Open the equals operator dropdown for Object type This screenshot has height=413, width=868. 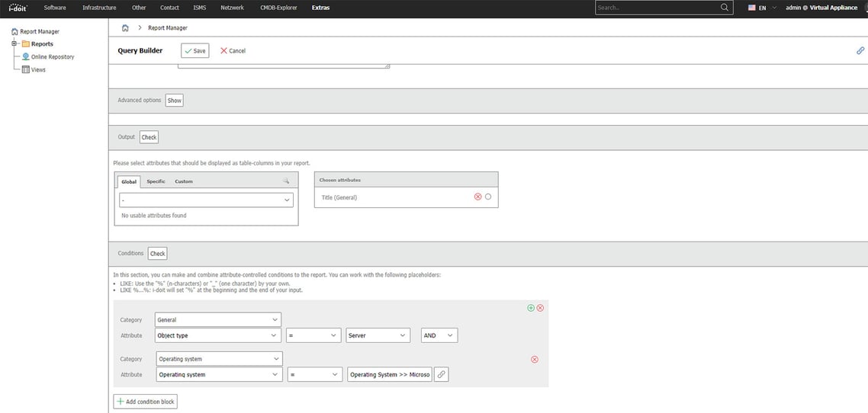tap(313, 335)
